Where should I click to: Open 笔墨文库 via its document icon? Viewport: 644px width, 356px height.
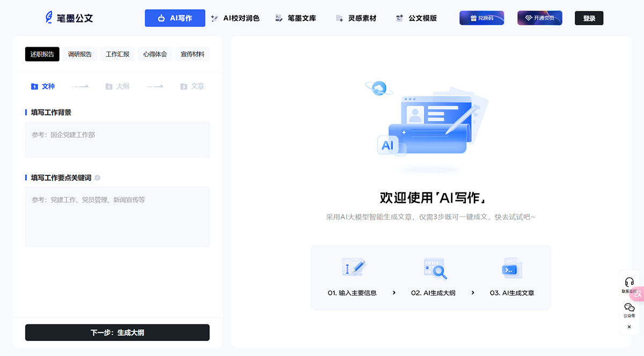(278, 18)
